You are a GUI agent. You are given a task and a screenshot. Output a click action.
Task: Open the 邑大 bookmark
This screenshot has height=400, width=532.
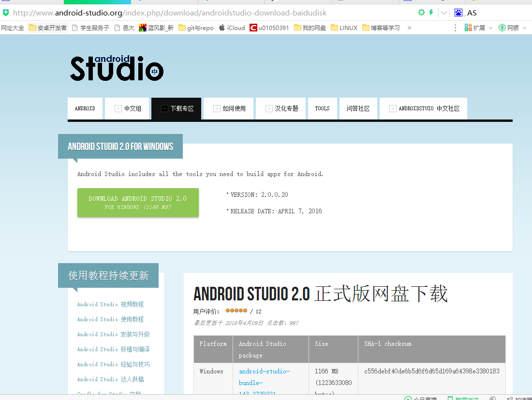point(124,28)
